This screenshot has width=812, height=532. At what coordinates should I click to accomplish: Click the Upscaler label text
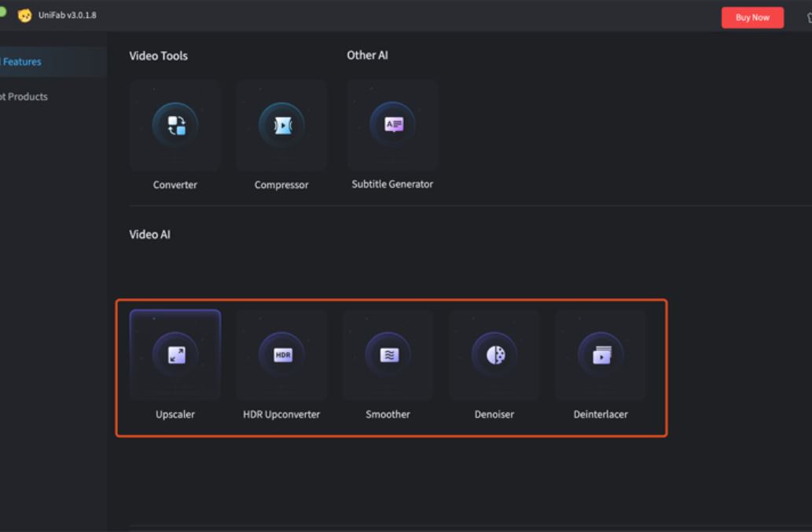[x=175, y=415]
